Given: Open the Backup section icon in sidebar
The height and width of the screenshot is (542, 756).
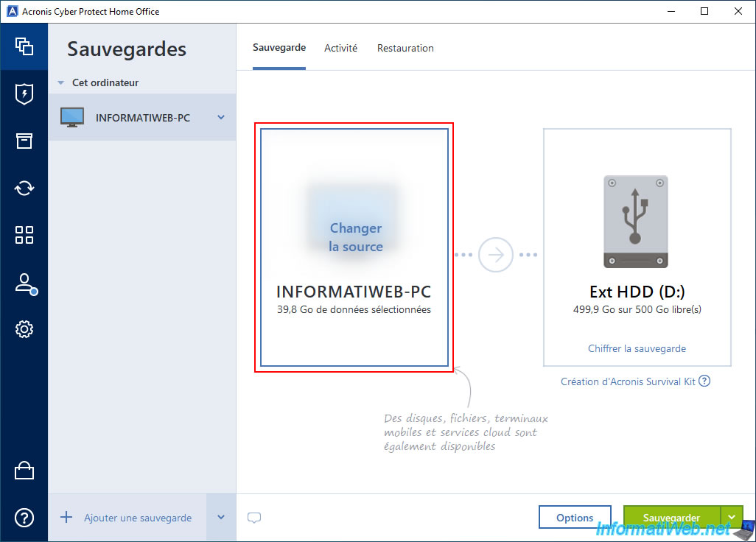Looking at the screenshot, I should [x=24, y=46].
